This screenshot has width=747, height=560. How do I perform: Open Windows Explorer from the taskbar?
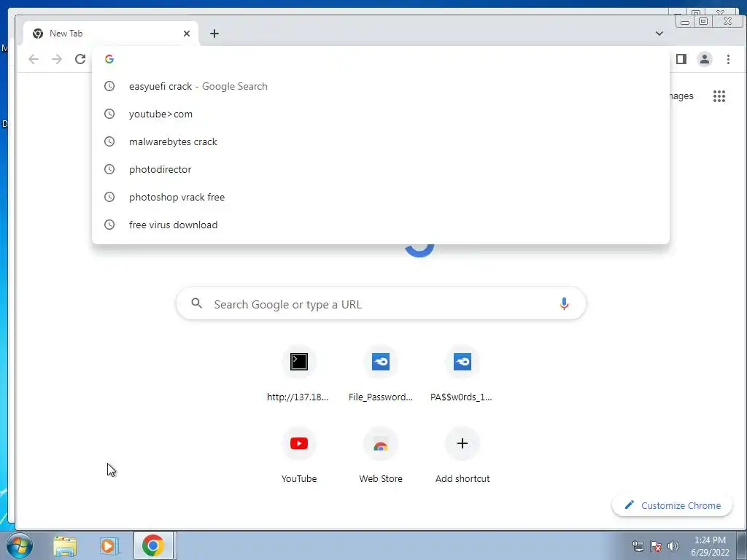pos(65,545)
